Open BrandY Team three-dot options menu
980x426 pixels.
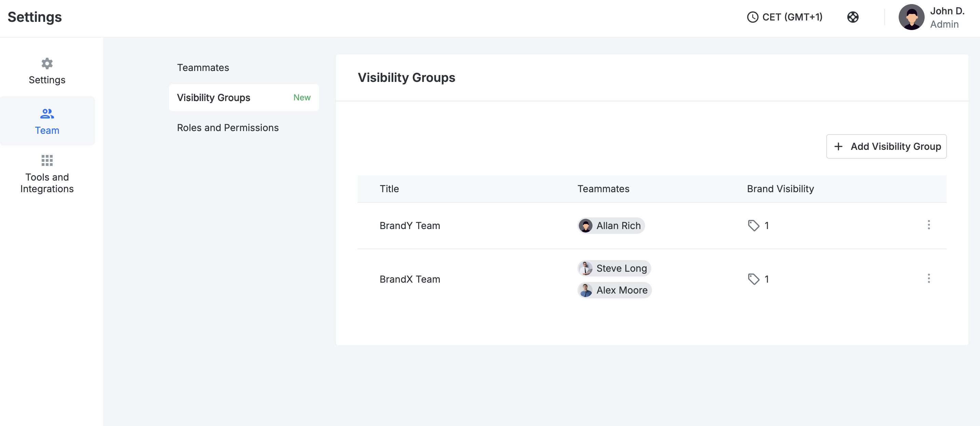click(928, 225)
